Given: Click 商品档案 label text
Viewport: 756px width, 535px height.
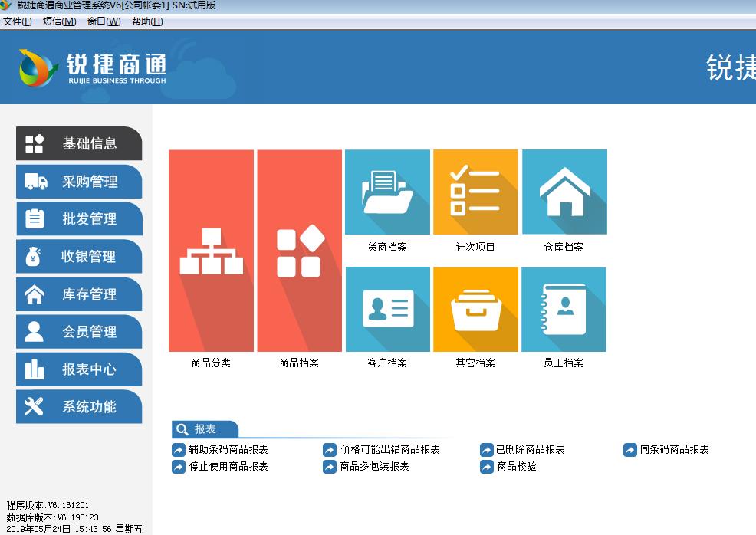Looking at the screenshot, I should (x=300, y=363).
